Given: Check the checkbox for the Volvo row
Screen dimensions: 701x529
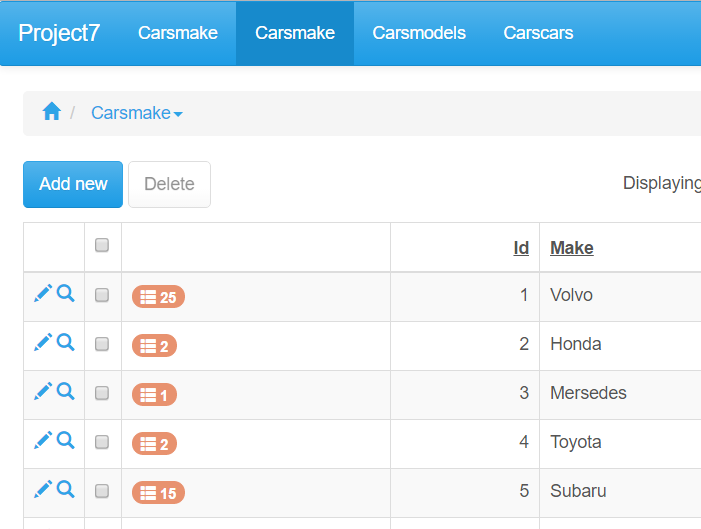Looking at the screenshot, I should coord(102,295).
